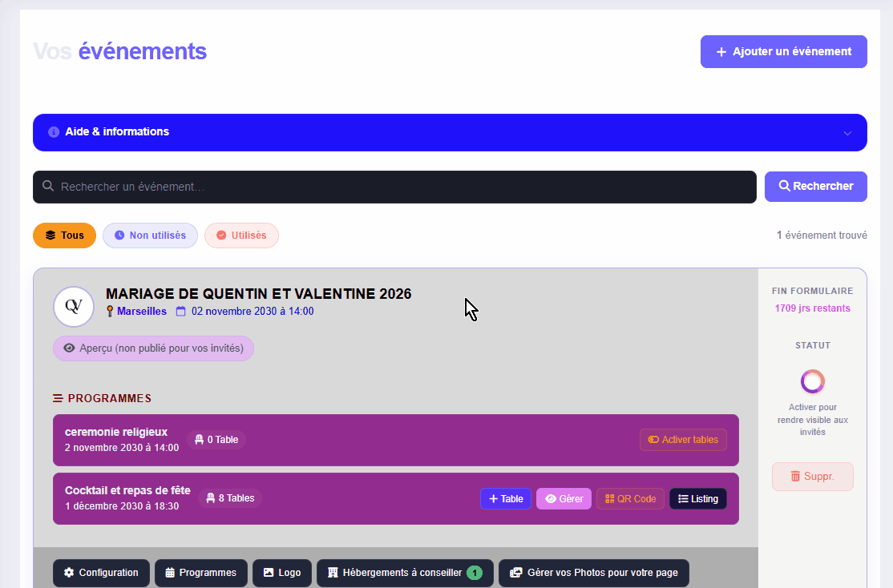The image size is (893, 588).
Task: Open the QR Code for Cocktail program
Action: (630, 498)
